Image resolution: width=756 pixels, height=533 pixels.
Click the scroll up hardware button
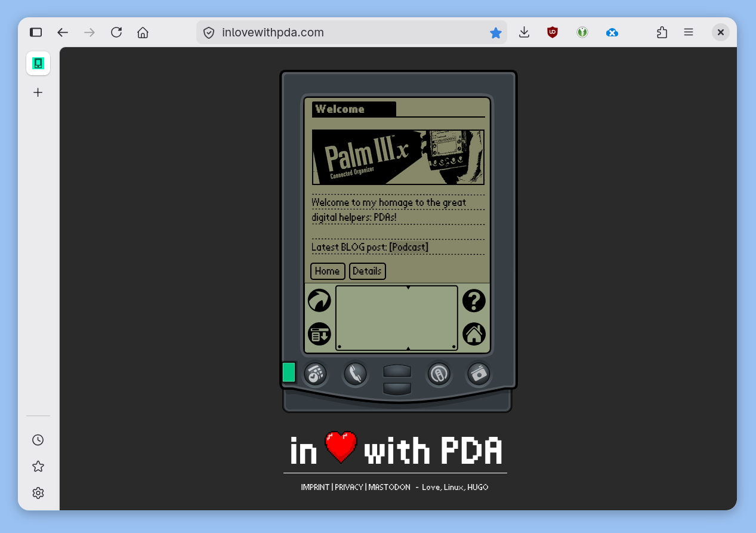[x=397, y=371]
